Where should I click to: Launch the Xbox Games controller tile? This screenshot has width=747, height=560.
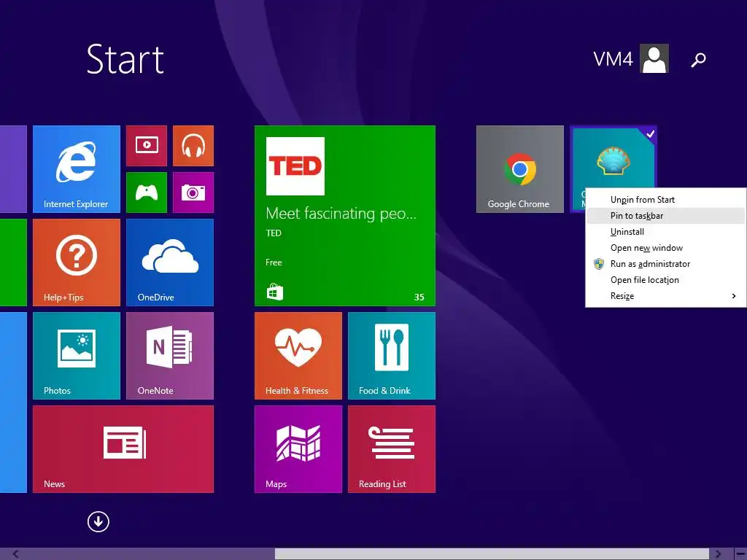click(147, 192)
